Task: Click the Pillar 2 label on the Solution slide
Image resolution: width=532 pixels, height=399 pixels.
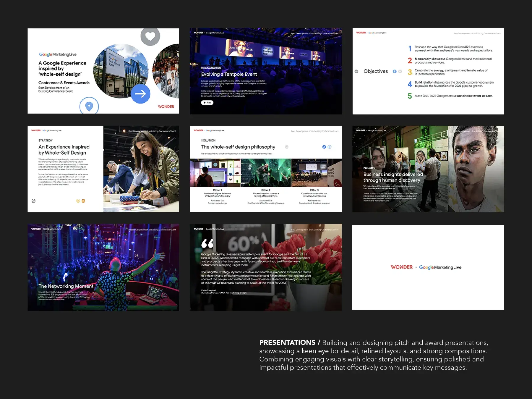Action: point(266,190)
